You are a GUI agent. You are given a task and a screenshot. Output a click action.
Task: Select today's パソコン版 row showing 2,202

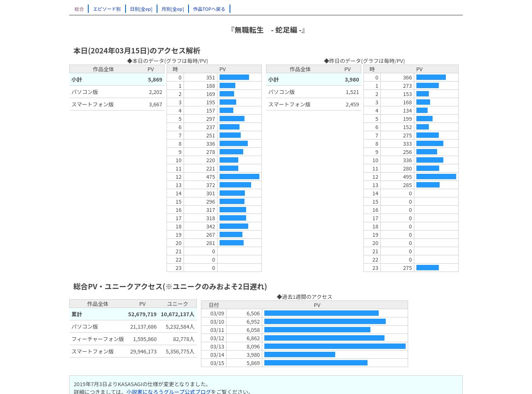[117, 92]
